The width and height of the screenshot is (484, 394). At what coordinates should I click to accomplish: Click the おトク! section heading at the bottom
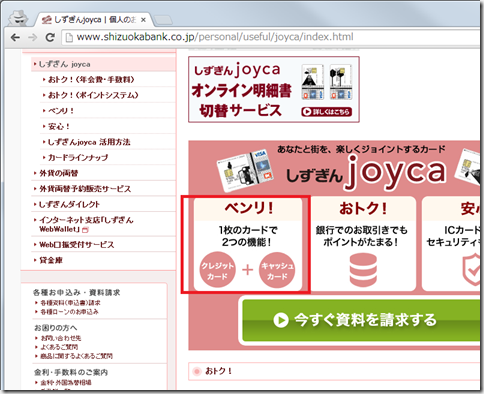[218, 371]
